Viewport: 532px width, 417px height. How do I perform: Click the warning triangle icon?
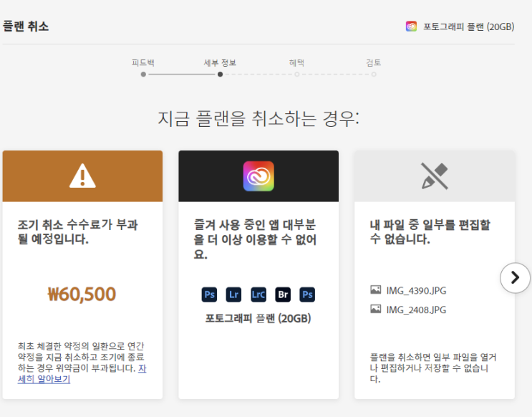coord(82,176)
